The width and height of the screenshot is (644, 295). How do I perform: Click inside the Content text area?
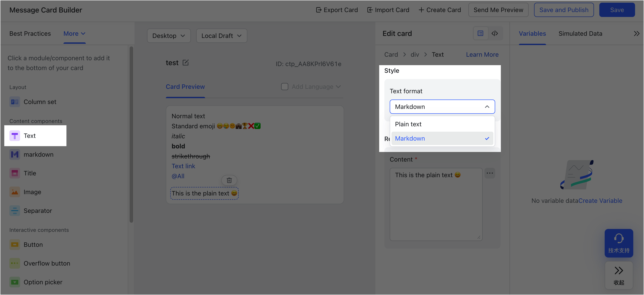coord(436,204)
